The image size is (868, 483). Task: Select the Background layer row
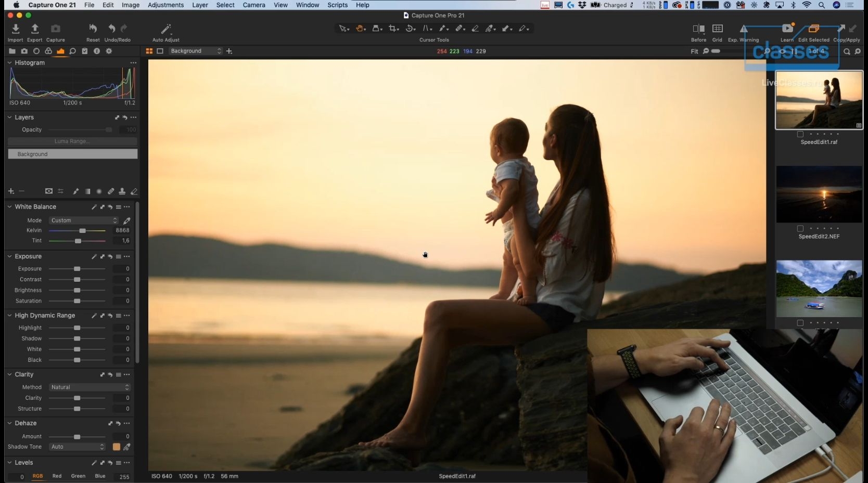click(73, 154)
